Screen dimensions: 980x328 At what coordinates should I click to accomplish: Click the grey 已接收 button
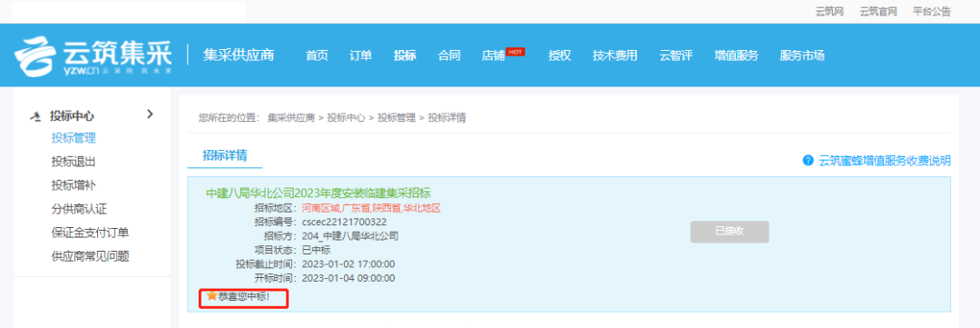pos(730,232)
